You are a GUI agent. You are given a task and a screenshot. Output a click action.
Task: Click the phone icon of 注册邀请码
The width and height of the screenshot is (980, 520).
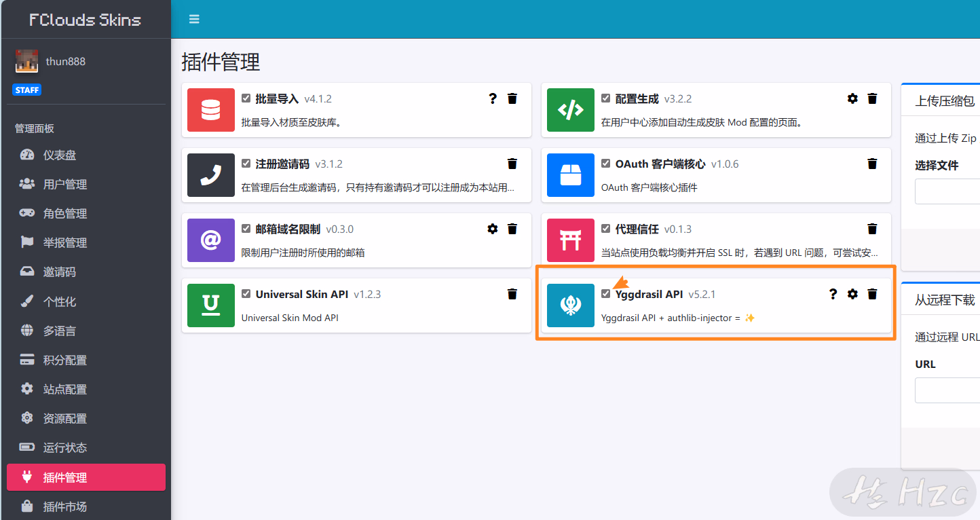click(x=211, y=175)
